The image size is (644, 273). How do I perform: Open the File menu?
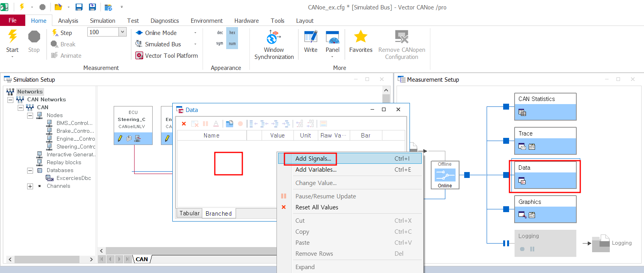click(x=13, y=20)
